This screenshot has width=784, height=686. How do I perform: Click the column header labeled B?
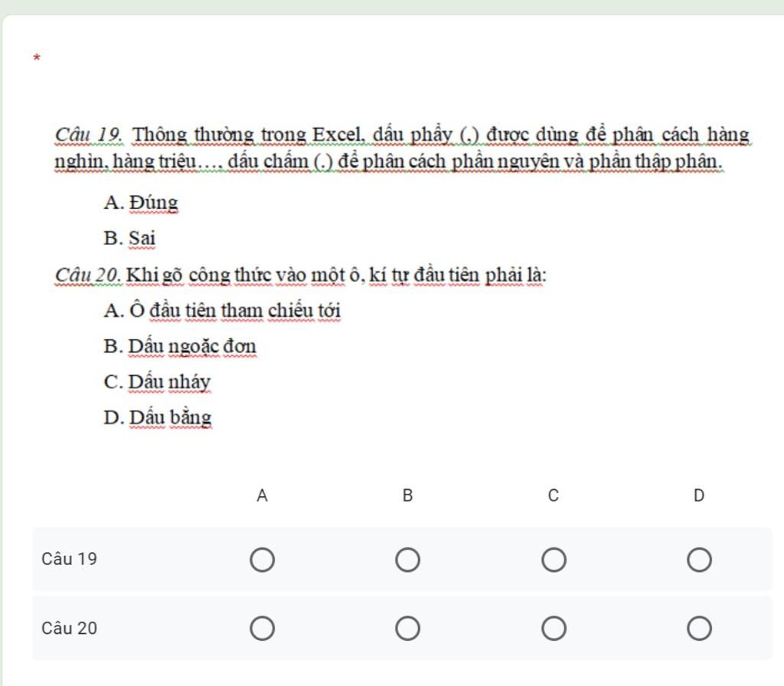click(x=407, y=496)
